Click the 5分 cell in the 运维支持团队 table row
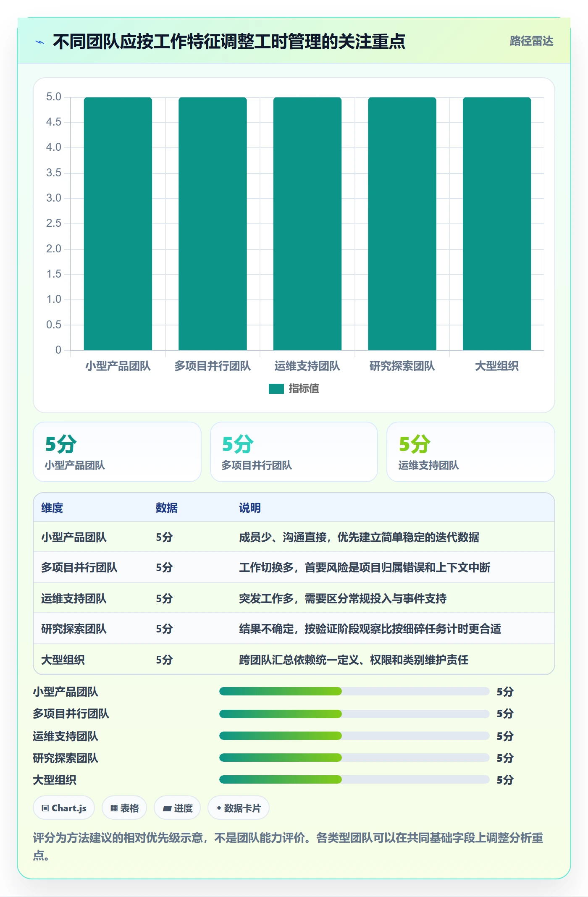Image resolution: width=588 pixels, height=897 pixels. pyautogui.click(x=164, y=598)
